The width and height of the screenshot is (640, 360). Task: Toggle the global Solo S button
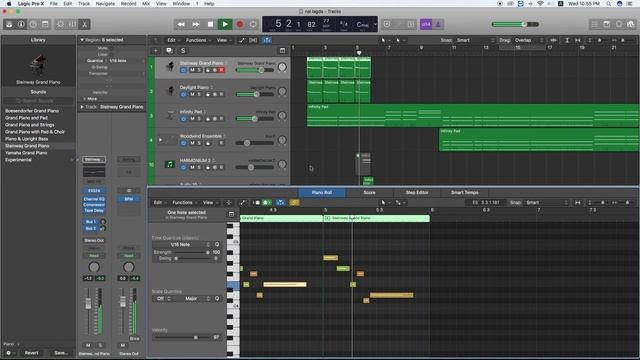point(183,51)
